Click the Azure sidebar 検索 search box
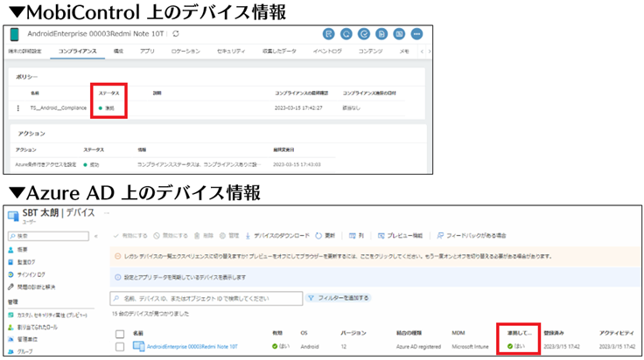 point(48,236)
